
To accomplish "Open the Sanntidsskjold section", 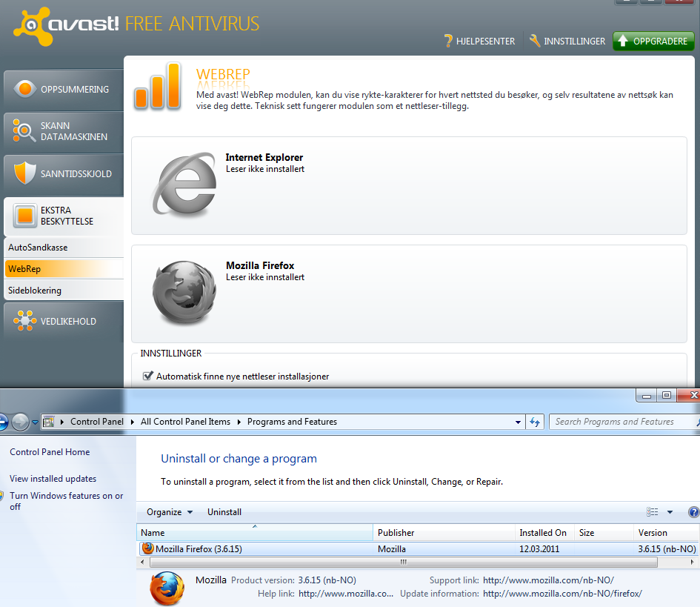I will pos(64,173).
